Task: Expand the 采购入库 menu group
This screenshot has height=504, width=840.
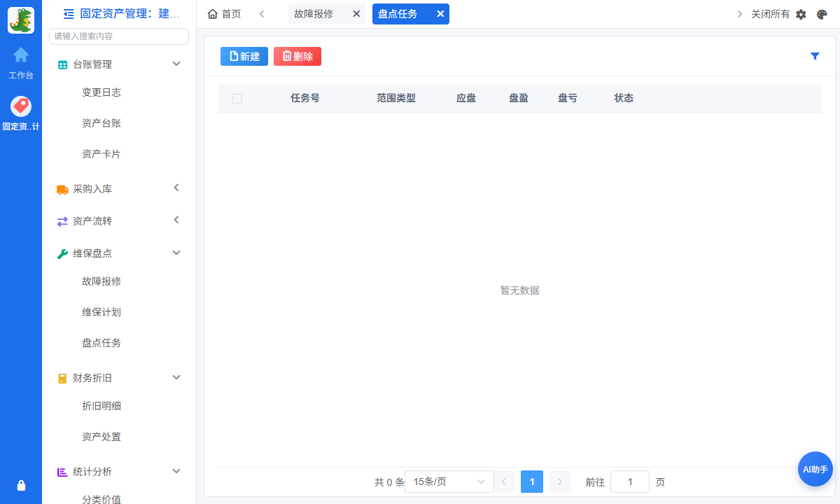Action: click(x=176, y=188)
